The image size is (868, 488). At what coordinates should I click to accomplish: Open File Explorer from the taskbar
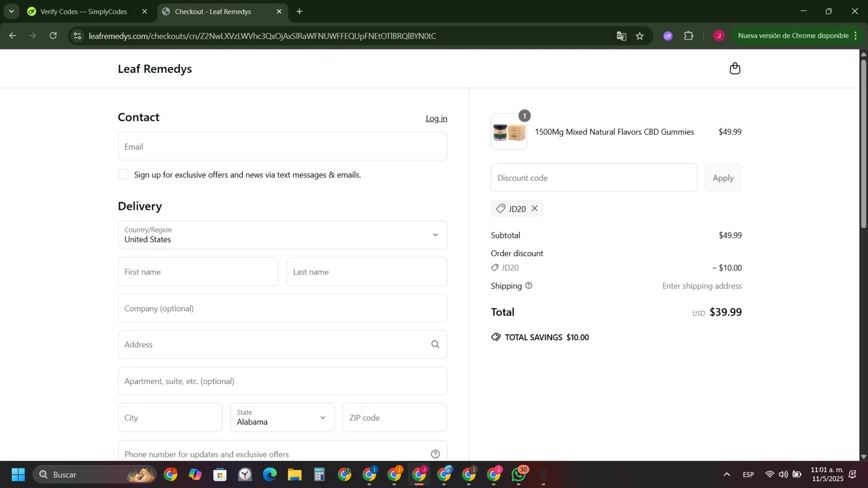[x=295, y=475]
